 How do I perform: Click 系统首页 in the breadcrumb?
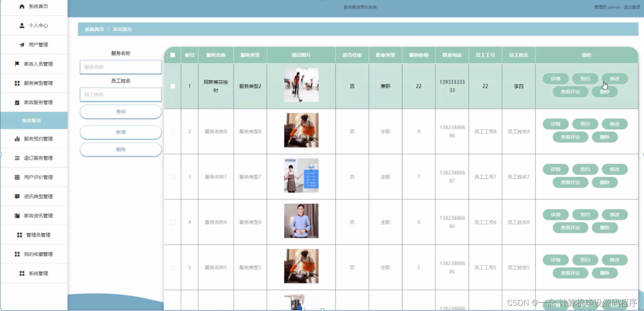pyautogui.click(x=94, y=29)
